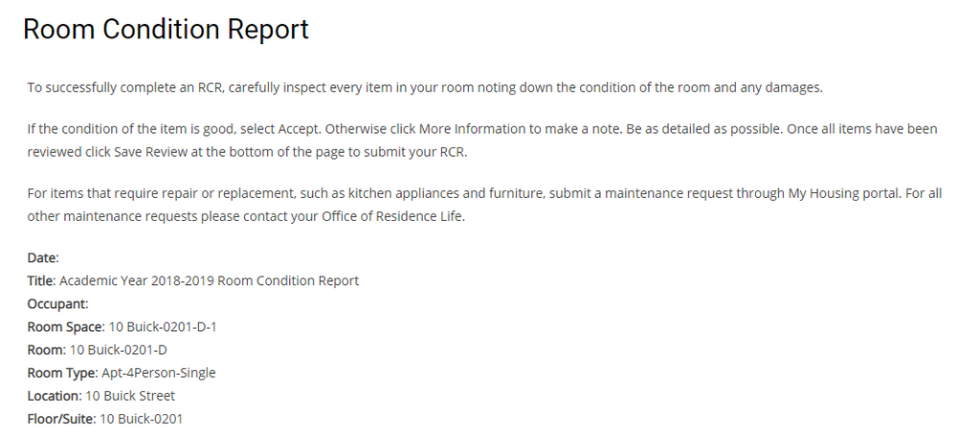The width and height of the screenshot is (980, 439).
Task: Click the Apt-4Person-Single value
Action: 158,373
